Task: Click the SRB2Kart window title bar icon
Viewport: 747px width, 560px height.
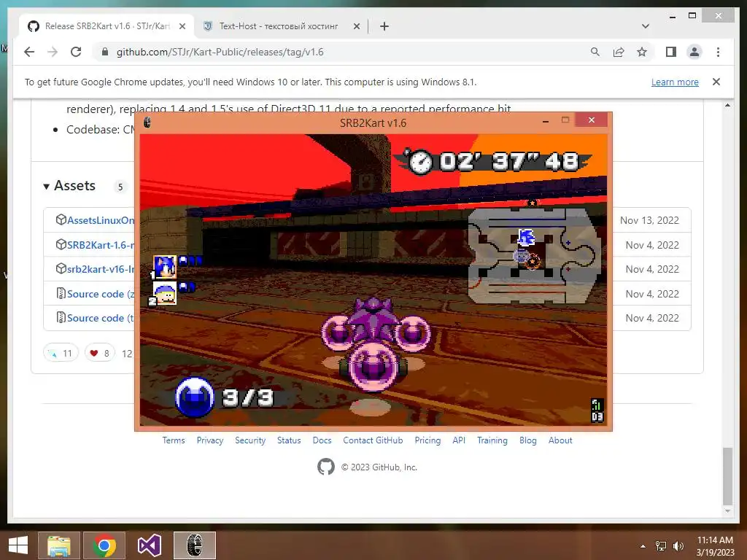Action: [147, 122]
